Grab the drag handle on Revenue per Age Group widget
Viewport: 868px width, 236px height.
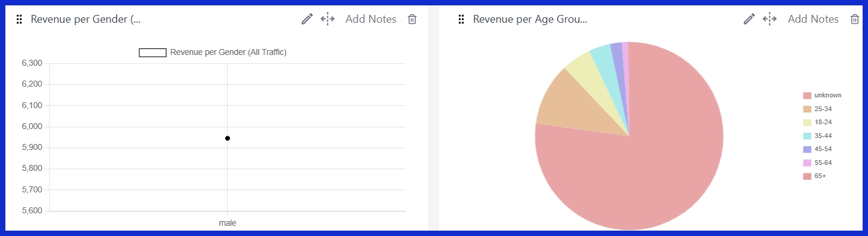461,19
